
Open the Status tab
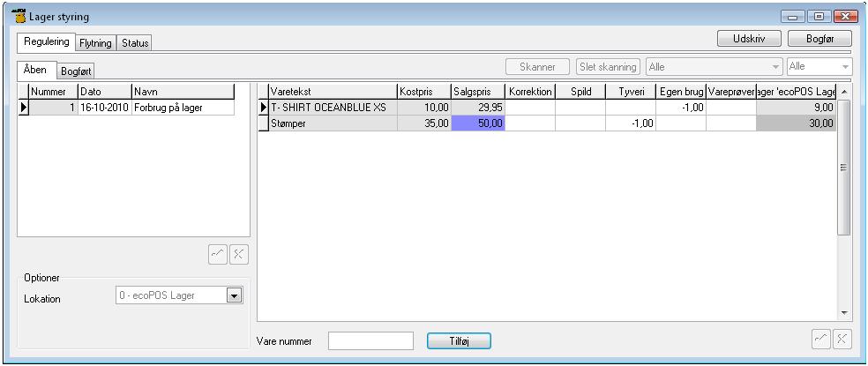tap(135, 43)
